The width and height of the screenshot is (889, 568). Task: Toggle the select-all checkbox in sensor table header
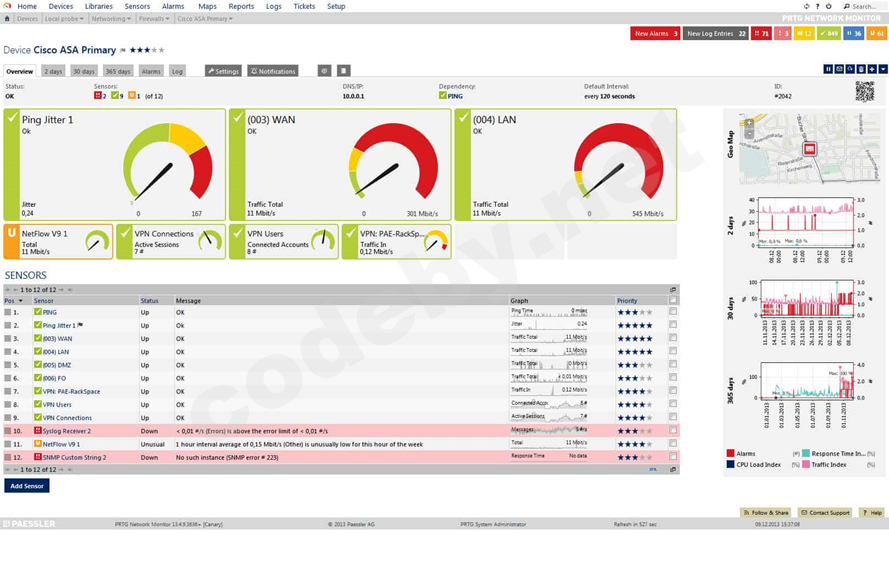(673, 300)
